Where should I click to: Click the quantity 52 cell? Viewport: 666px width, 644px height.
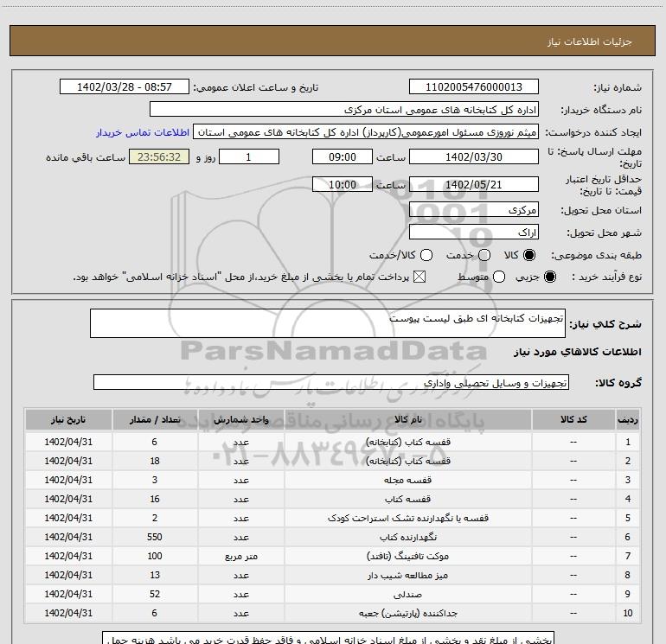(x=155, y=595)
